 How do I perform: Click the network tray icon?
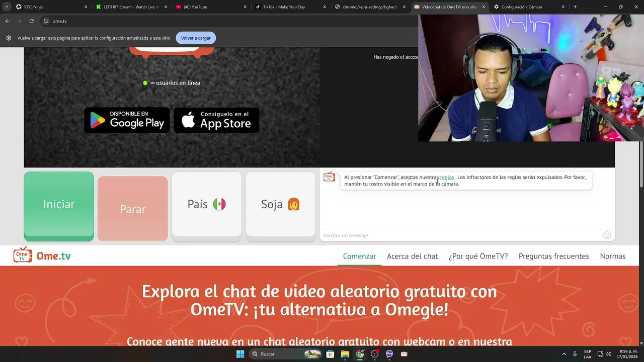point(600,354)
